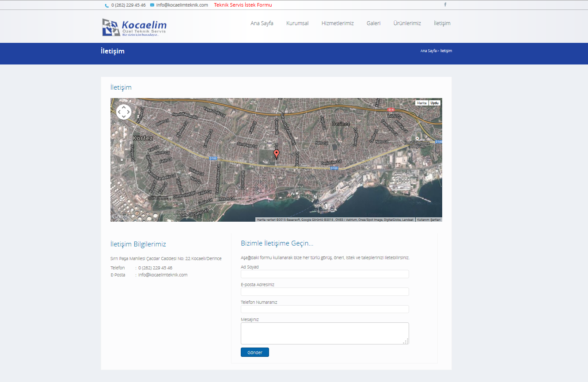Switch the map to Harita view
Image resolution: width=588 pixels, height=382 pixels.
click(x=422, y=103)
